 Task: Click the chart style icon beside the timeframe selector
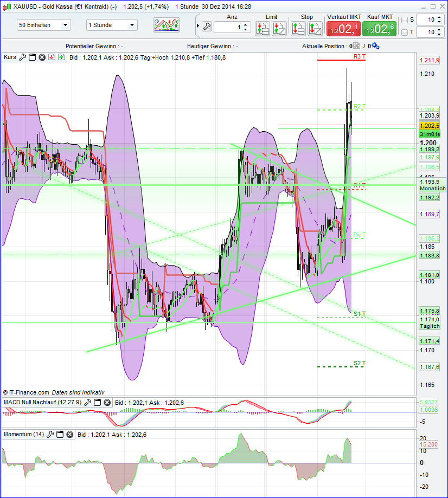[167, 25]
